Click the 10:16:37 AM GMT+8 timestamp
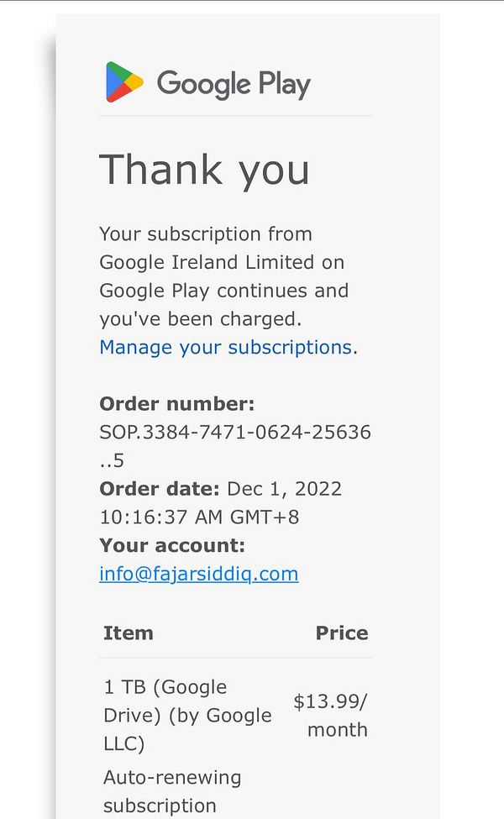504x819 pixels. [199, 517]
